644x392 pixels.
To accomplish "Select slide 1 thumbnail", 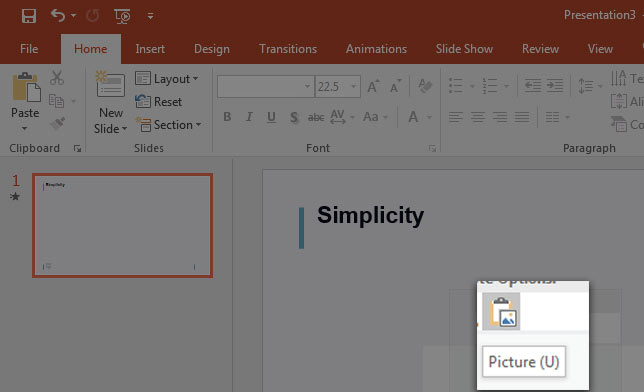I will tap(122, 226).
